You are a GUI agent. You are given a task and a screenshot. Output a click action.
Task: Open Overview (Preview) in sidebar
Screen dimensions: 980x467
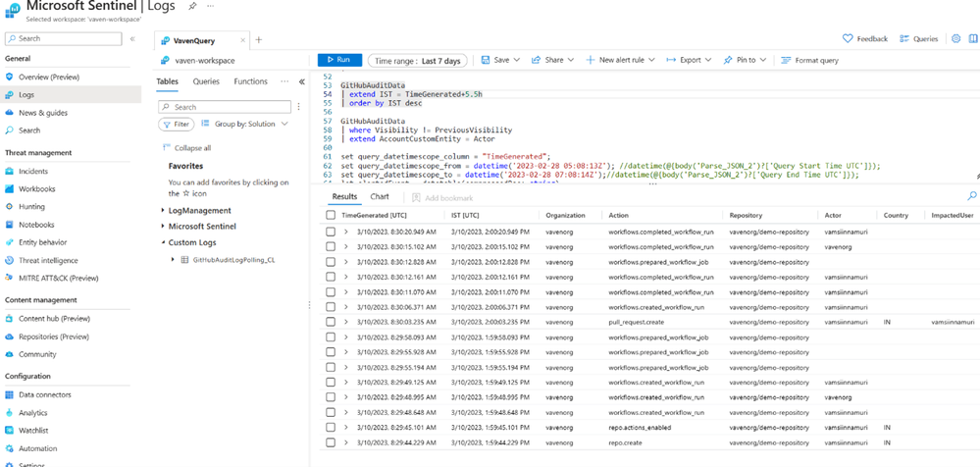coord(49,77)
